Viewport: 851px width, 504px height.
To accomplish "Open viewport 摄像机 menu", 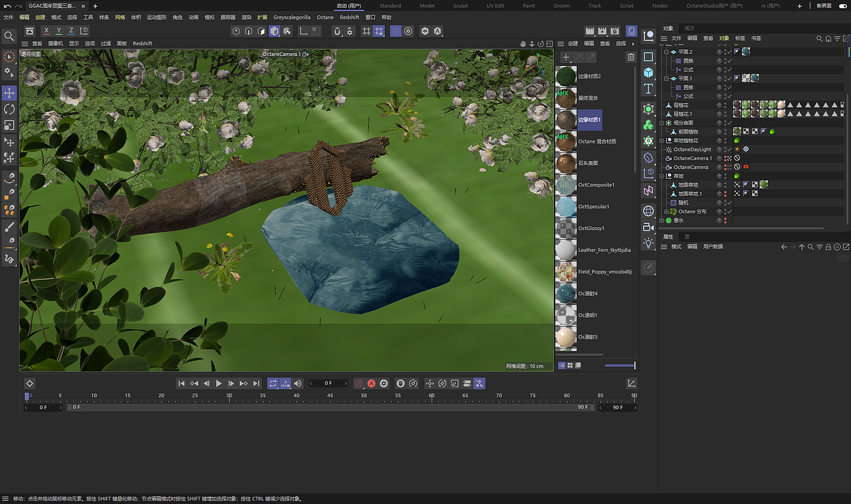I will 55,43.
